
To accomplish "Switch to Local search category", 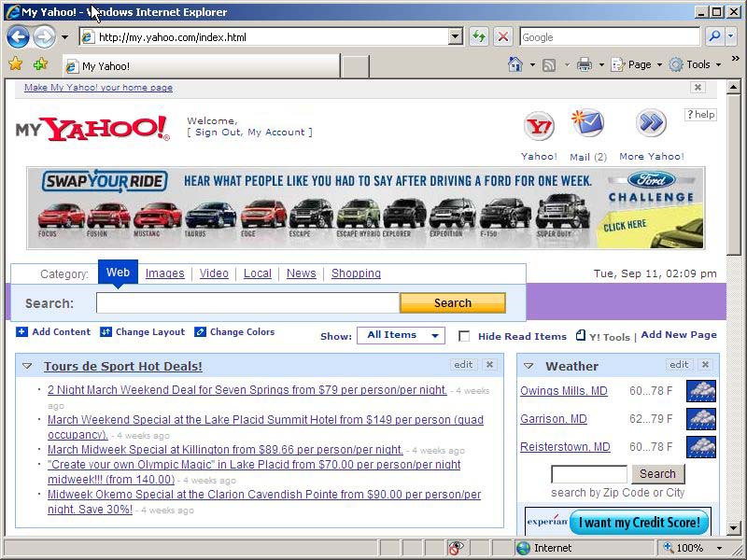I will (258, 273).
